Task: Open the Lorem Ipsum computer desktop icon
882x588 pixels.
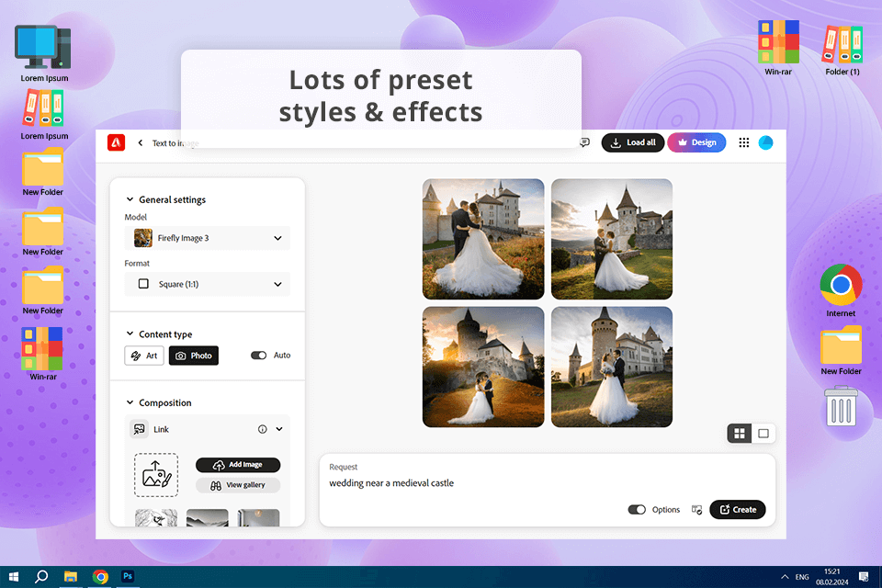Action: point(43,54)
